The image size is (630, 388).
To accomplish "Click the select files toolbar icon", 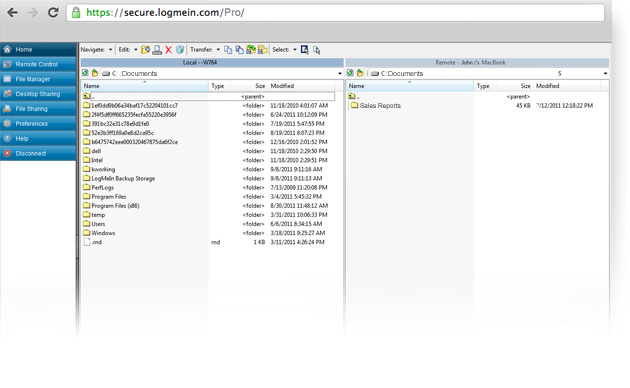I will [x=305, y=49].
